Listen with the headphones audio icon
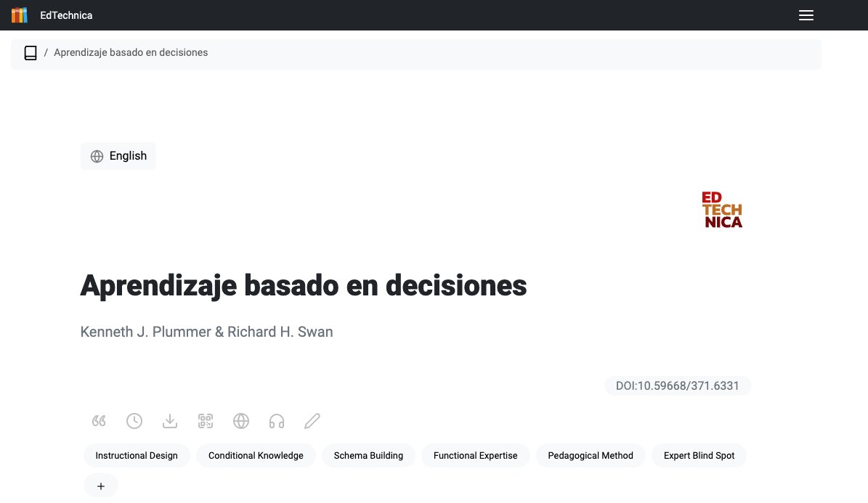Viewport: 868px width, 503px height. (x=277, y=421)
